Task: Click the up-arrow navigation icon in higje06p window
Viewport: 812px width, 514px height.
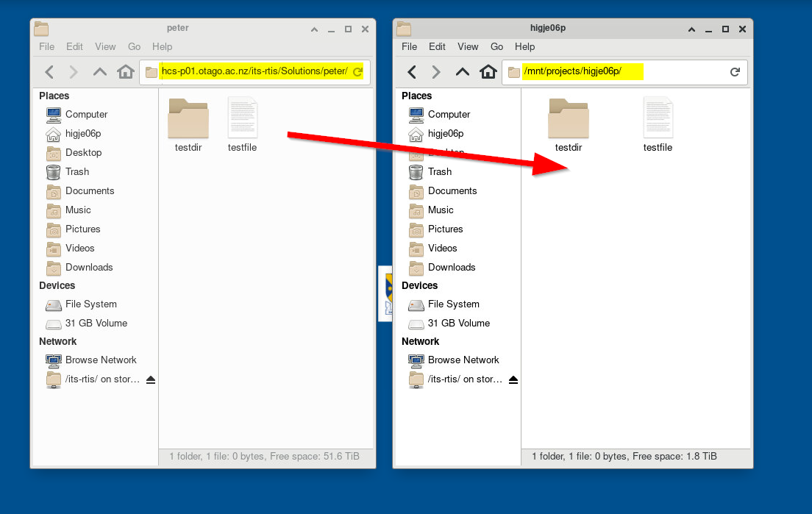Action: click(x=461, y=72)
